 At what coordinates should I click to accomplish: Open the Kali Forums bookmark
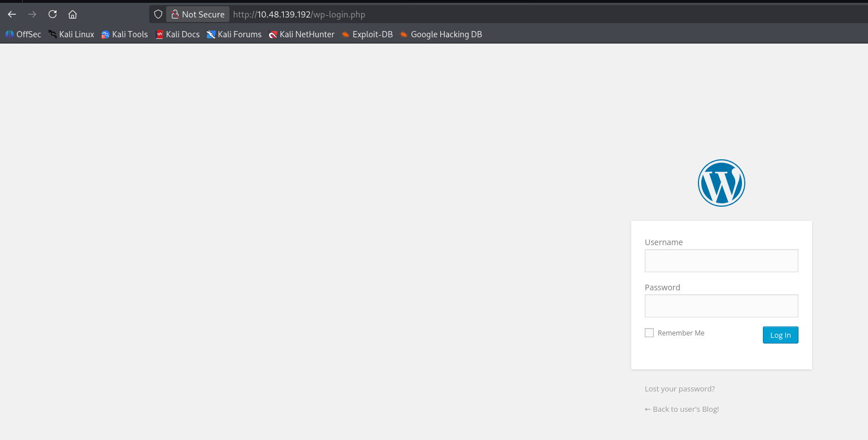(234, 34)
